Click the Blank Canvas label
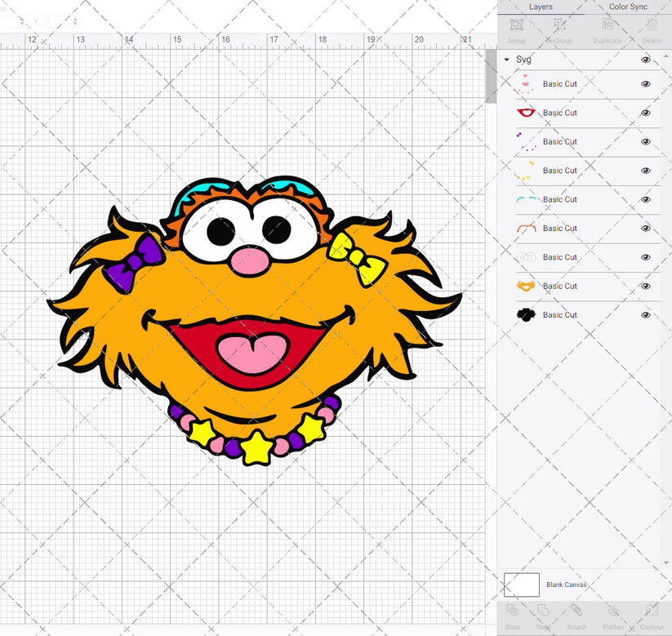The height and width of the screenshot is (636, 672). click(567, 585)
